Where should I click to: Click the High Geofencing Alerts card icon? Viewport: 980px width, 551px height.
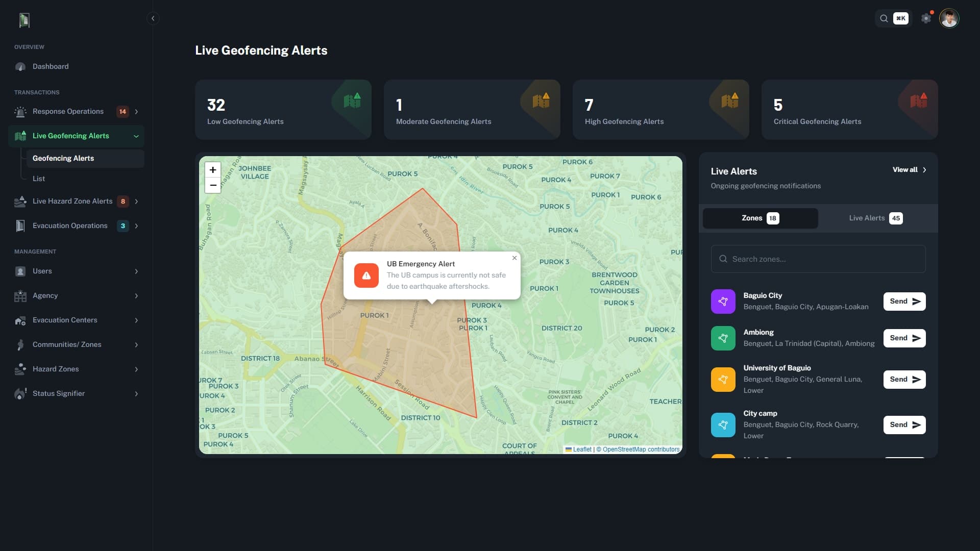(x=730, y=101)
